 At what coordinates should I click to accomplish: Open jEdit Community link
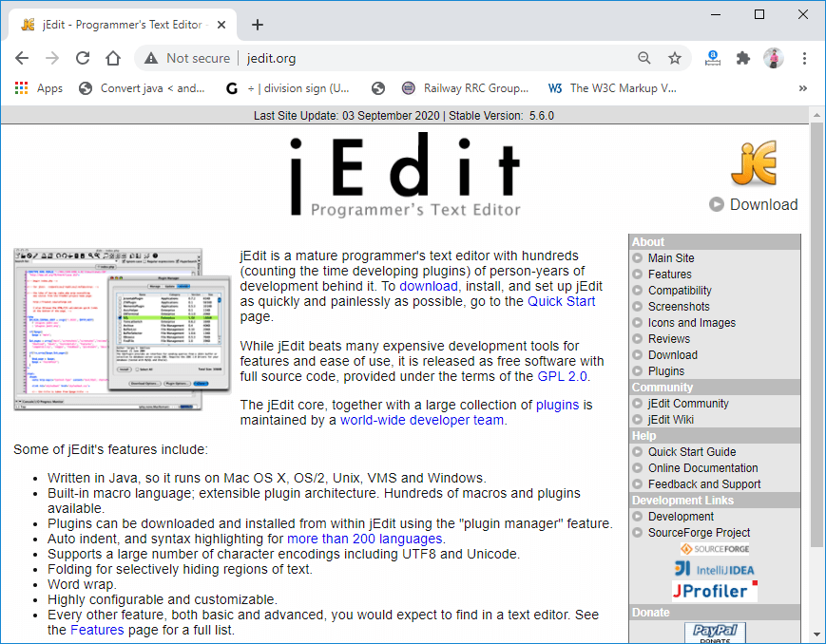688,404
